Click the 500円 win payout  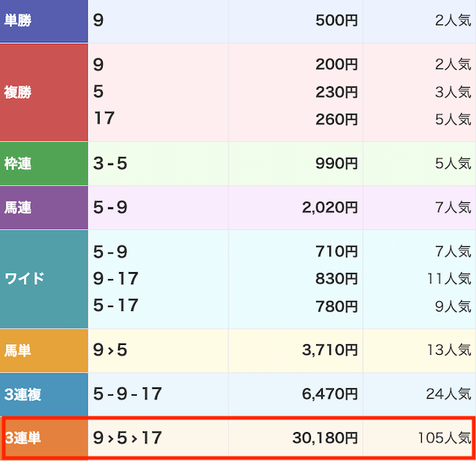(336, 20)
